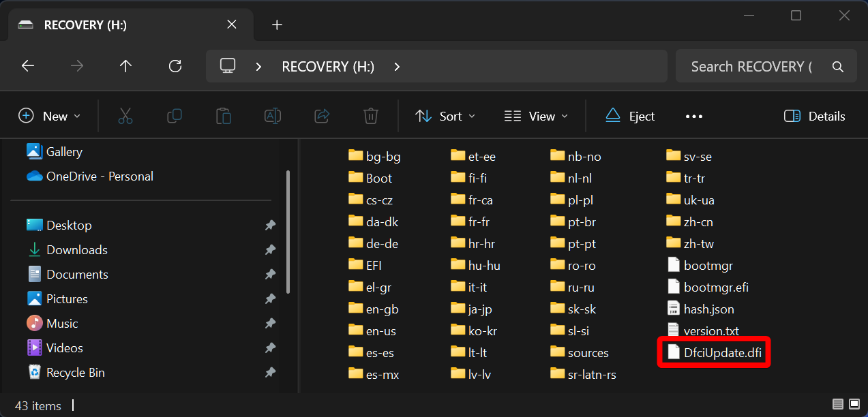Unpin Downloads from Quick access
This screenshot has height=417, width=868.
(x=269, y=249)
